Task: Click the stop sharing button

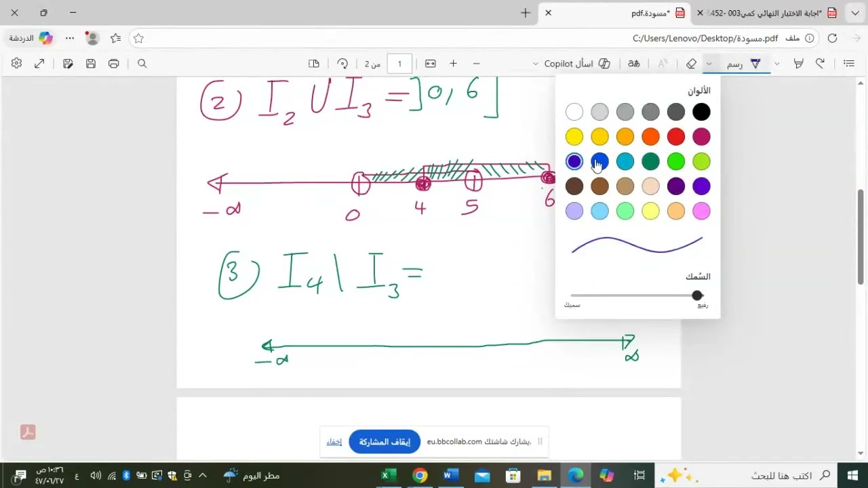Action: 384,442
